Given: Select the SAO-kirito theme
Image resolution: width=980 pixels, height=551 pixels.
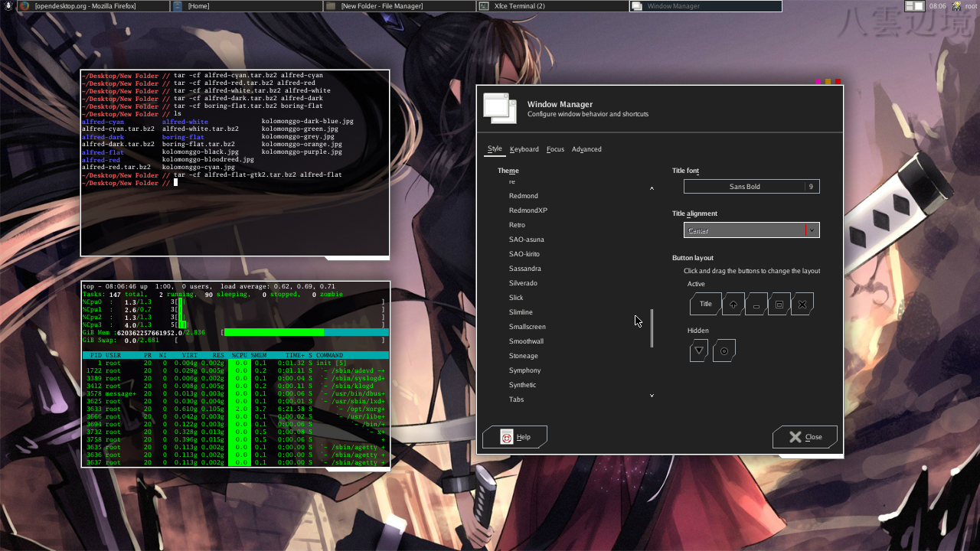Looking at the screenshot, I should [x=524, y=254].
